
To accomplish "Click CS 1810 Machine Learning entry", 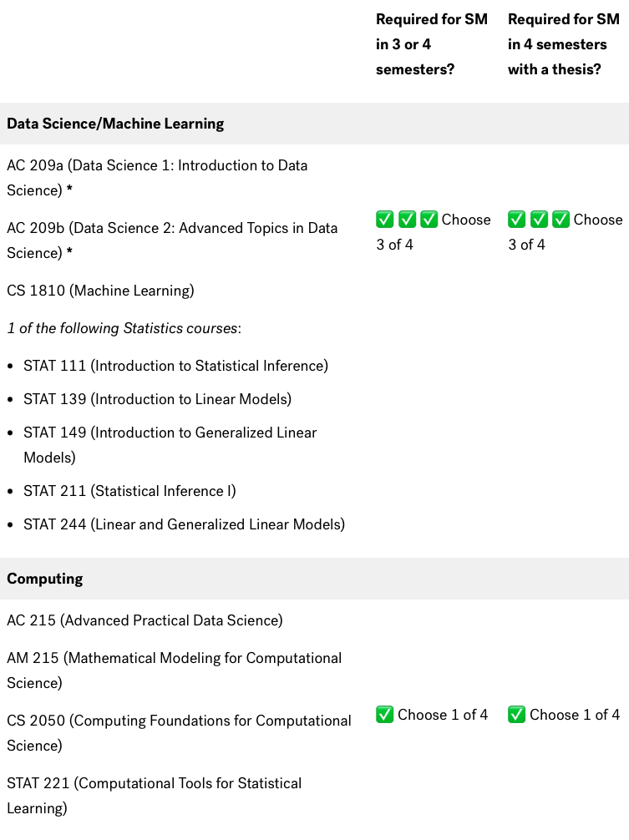I will click(x=100, y=291).
